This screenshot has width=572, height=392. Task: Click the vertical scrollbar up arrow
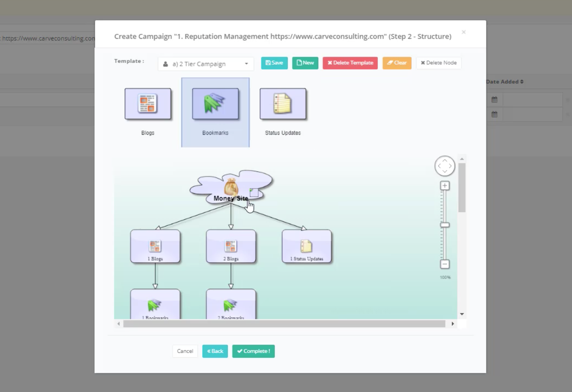(462, 159)
